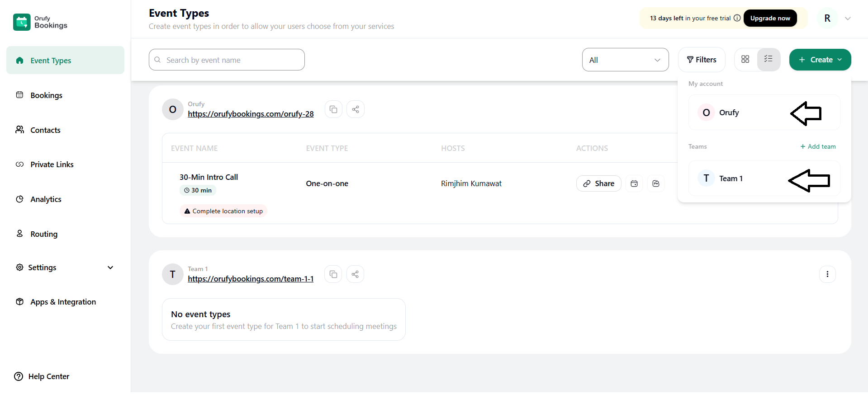Click the Search by event name field
The width and height of the screenshot is (868, 394).
click(x=227, y=60)
